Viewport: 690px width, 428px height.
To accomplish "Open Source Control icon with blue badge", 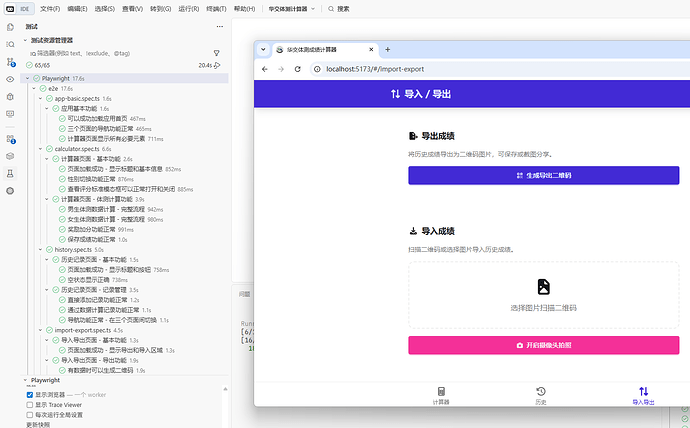I will point(11,62).
